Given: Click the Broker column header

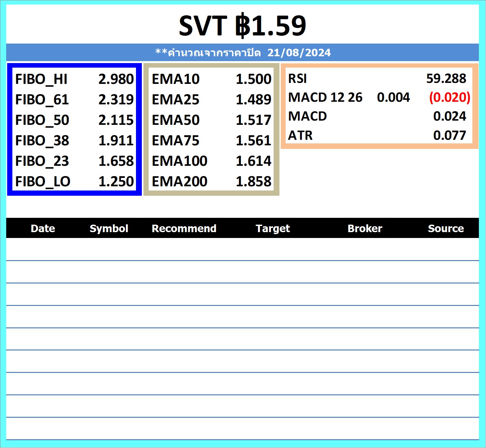Looking at the screenshot, I should click(365, 228).
